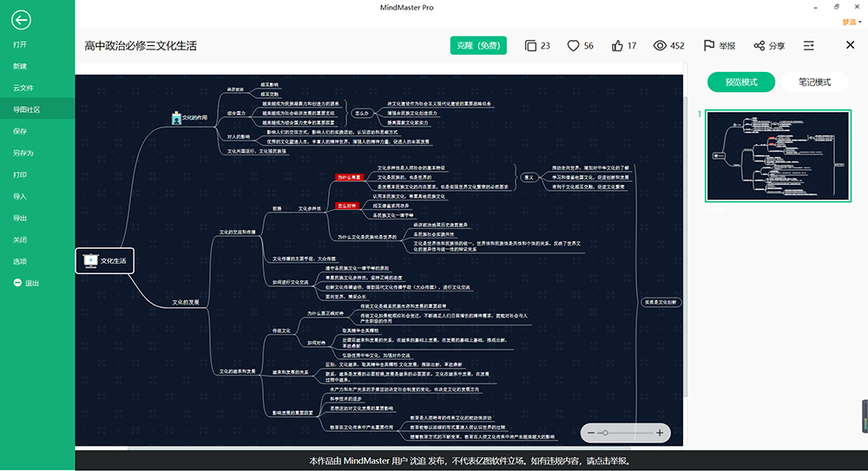Open 选项 options in the sidebar
868x471 pixels.
point(20,261)
